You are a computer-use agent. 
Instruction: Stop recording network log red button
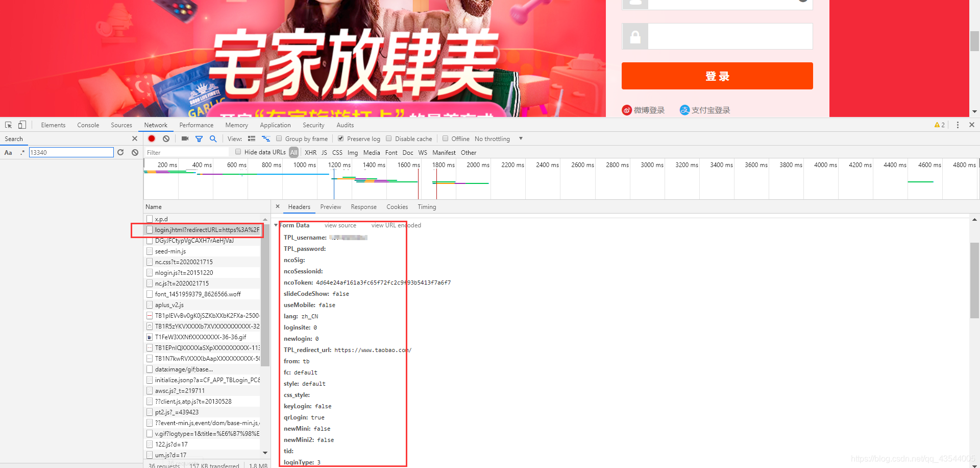coord(152,138)
